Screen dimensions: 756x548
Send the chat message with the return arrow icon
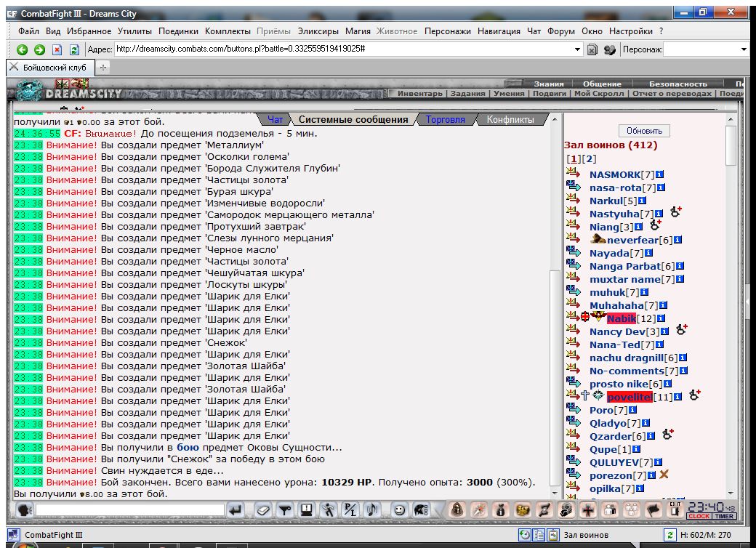point(236,510)
